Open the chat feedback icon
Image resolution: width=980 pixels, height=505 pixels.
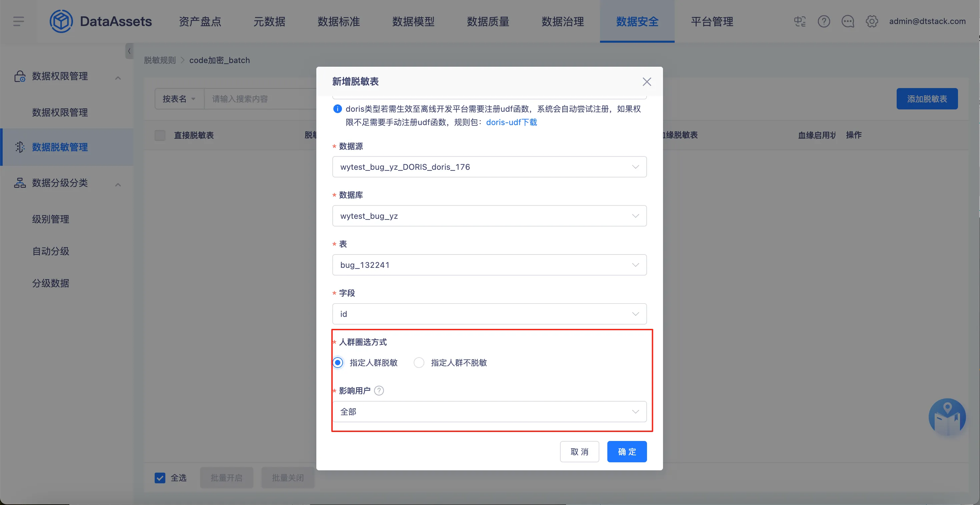848,21
